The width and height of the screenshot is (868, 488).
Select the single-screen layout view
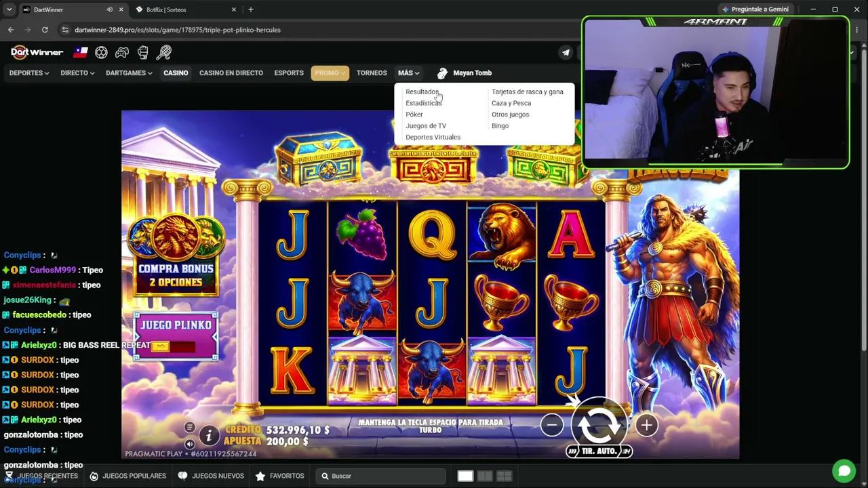point(465,476)
